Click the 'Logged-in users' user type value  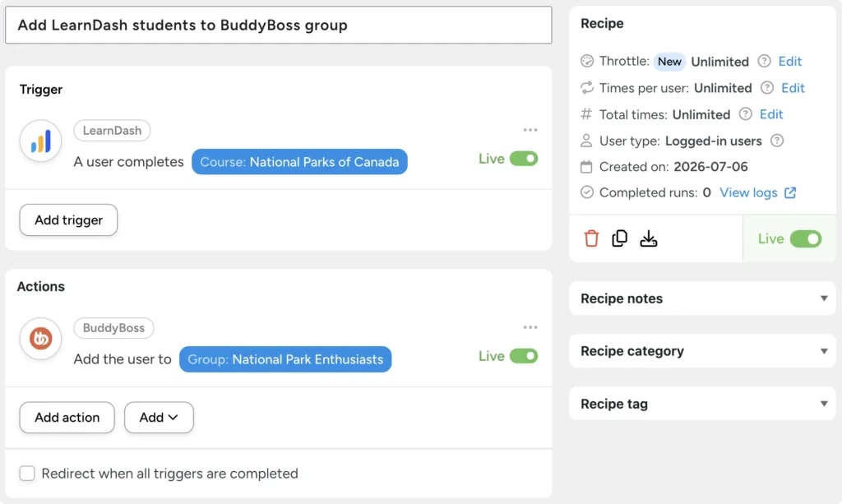[713, 141]
